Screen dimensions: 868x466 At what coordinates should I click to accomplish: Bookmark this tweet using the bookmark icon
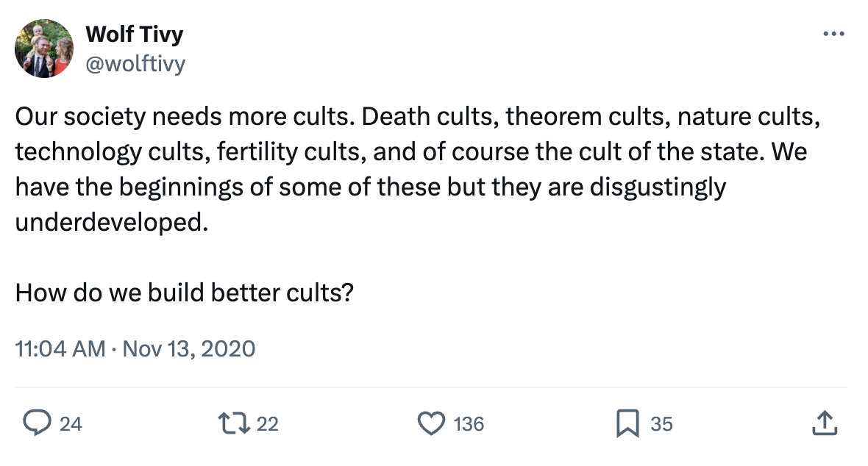(628, 423)
